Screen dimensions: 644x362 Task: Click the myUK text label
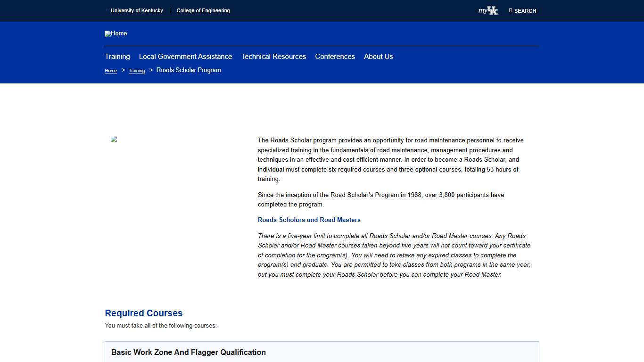click(x=483, y=11)
